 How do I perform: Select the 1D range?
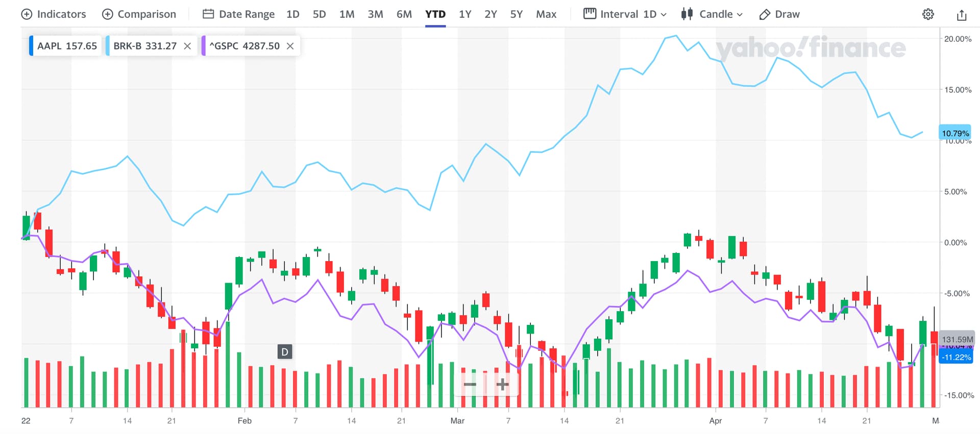(x=293, y=14)
